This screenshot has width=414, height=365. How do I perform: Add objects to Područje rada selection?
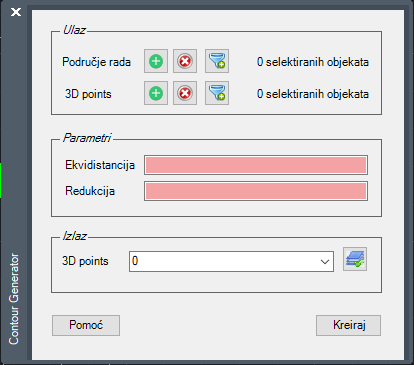(x=156, y=61)
